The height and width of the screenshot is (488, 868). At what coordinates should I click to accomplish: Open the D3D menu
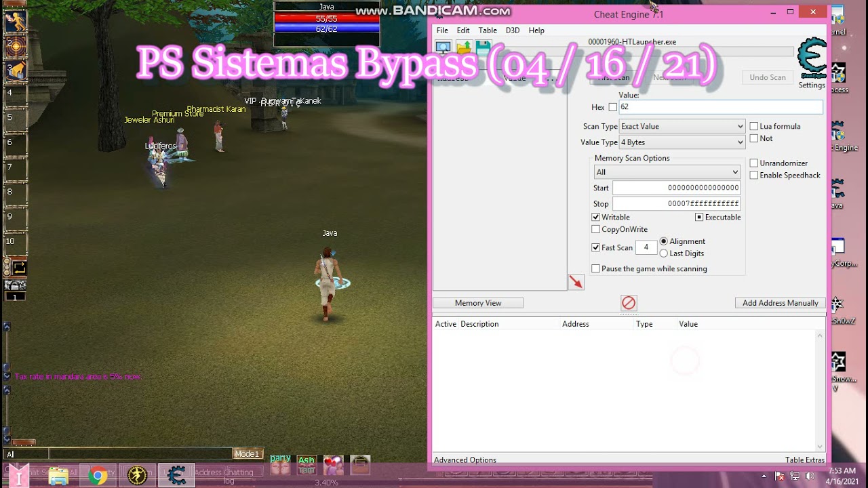pyautogui.click(x=513, y=30)
